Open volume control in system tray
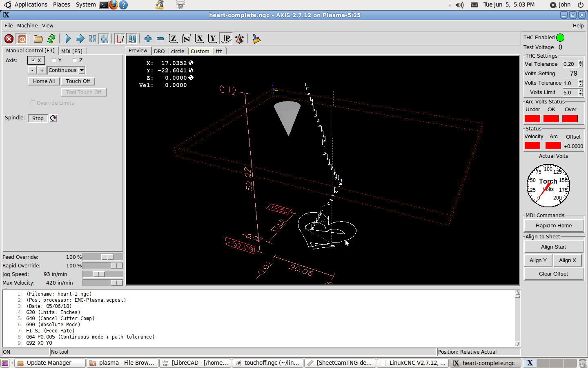Image resolution: width=588 pixels, height=368 pixels. tap(460, 5)
